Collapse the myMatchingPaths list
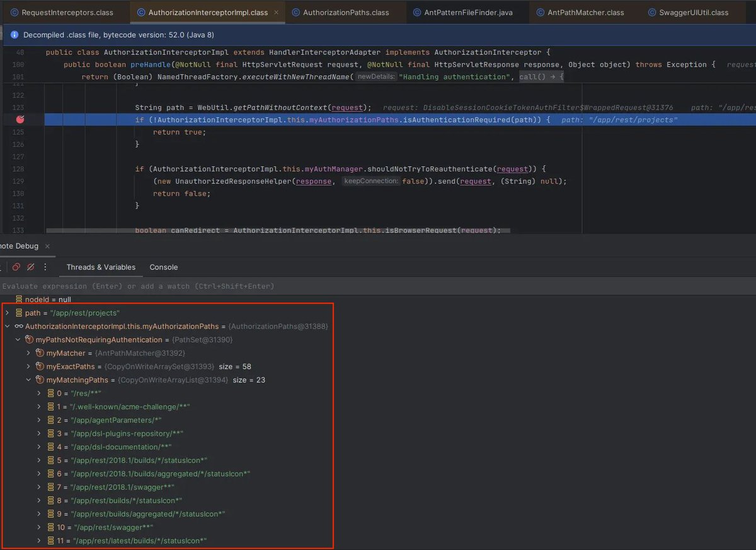Image resolution: width=756 pixels, height=550 pixels. click(x=28, y=380)
